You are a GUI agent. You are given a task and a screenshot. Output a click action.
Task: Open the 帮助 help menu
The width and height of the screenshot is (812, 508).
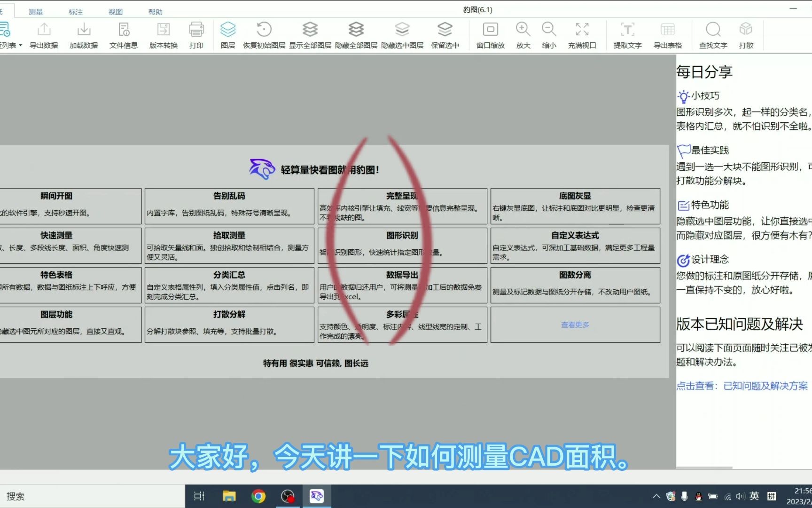(156, 11)
